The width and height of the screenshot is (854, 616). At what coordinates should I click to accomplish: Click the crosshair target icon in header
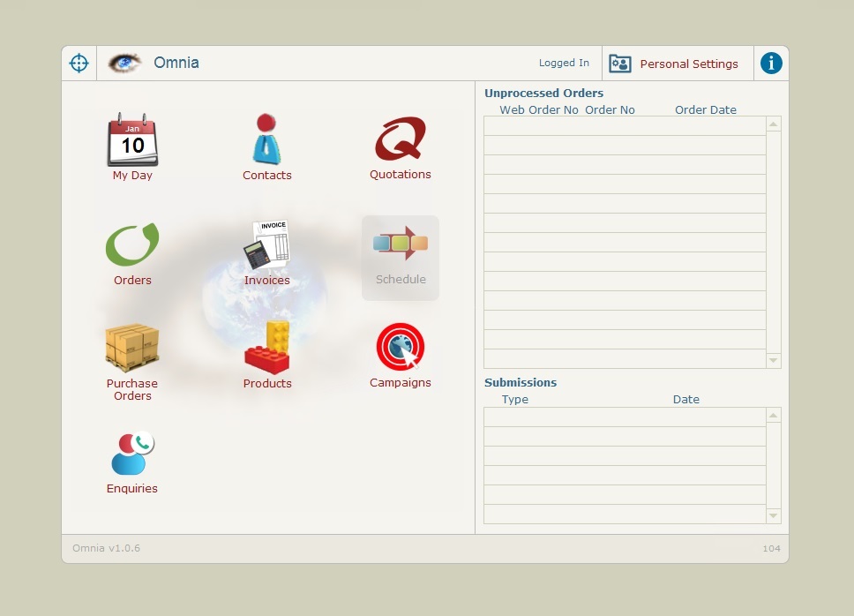(x=79, y=64)
